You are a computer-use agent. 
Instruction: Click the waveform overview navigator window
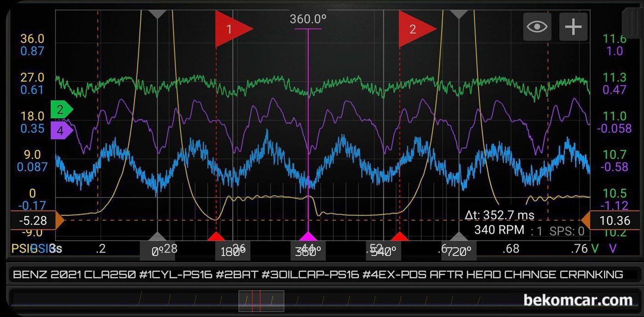(261, 301)
